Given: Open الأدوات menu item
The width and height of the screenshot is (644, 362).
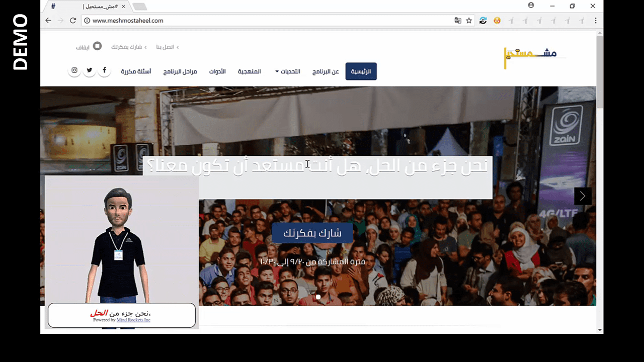Looking at the screenshot, I should pos(217,71).
